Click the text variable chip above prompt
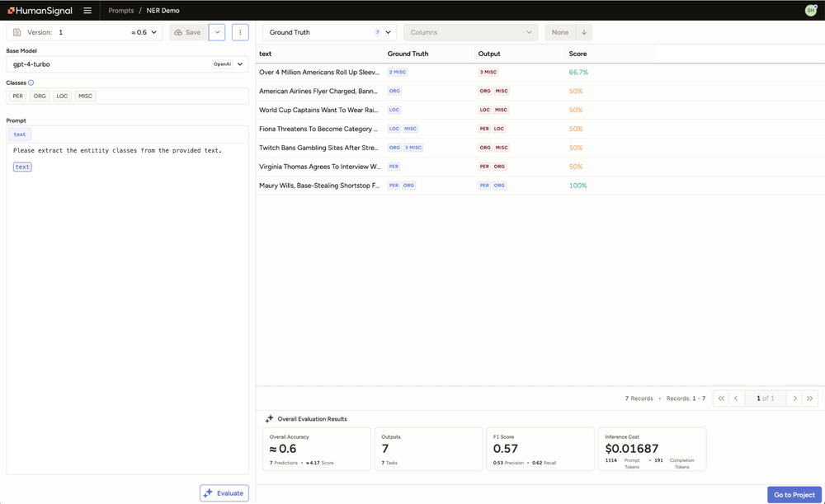Screen dimensions: 825x504 coord(20,134)
